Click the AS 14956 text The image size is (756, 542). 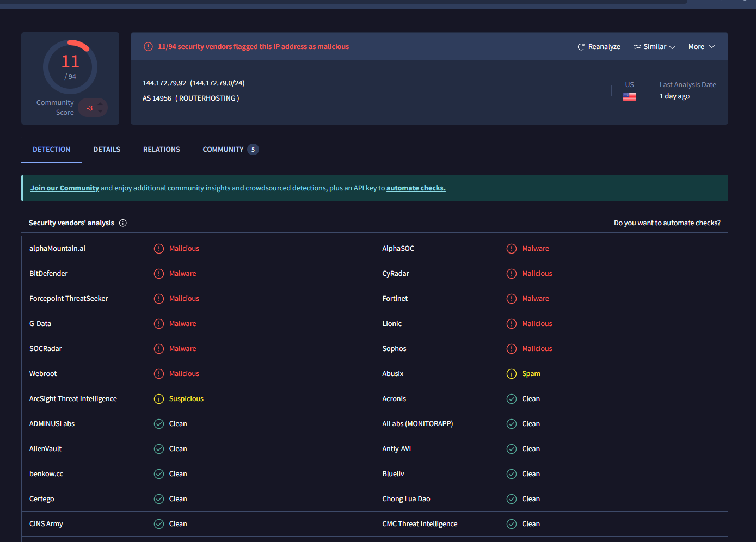157,98
